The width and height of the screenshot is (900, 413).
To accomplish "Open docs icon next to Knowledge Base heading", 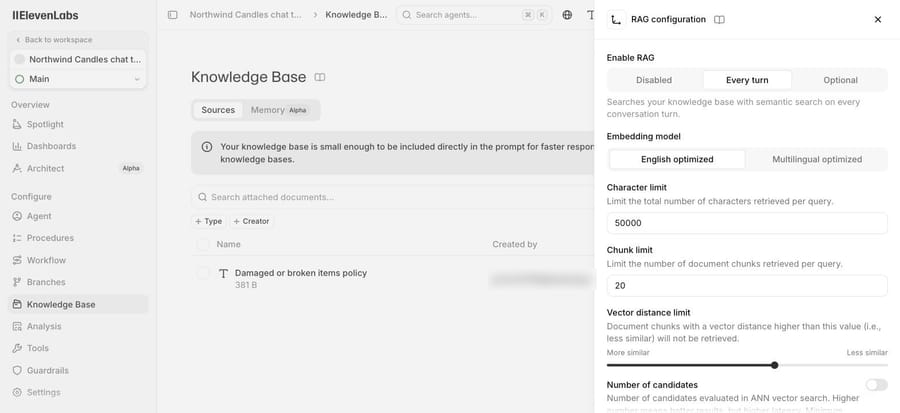I will (x=320, y=77).
